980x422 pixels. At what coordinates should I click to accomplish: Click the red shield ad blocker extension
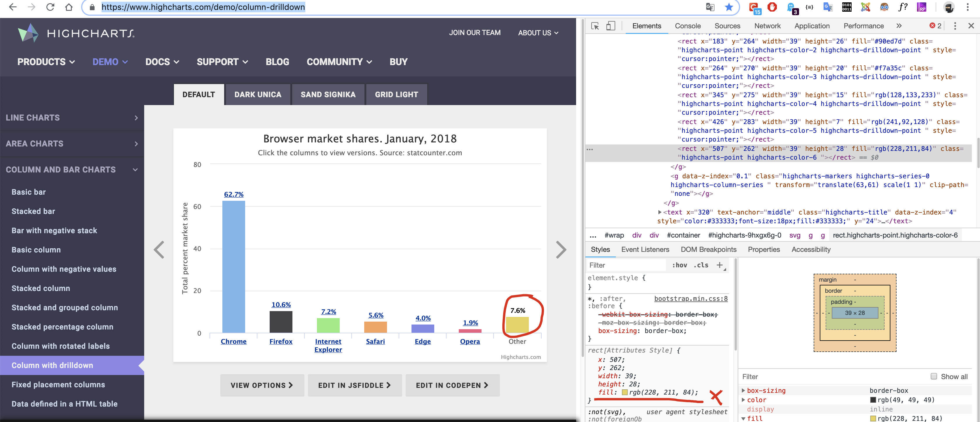pyautogui.click(x=772, y=7)
